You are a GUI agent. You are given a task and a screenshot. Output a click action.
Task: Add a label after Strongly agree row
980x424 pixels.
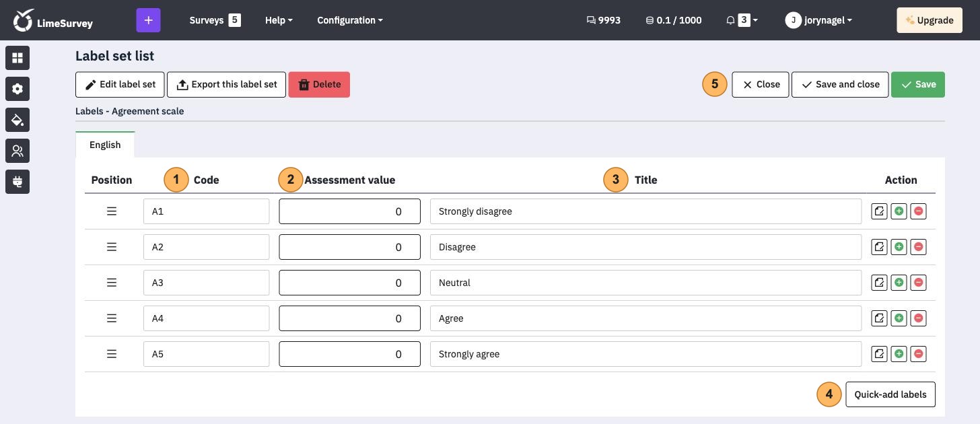(899, 354)
